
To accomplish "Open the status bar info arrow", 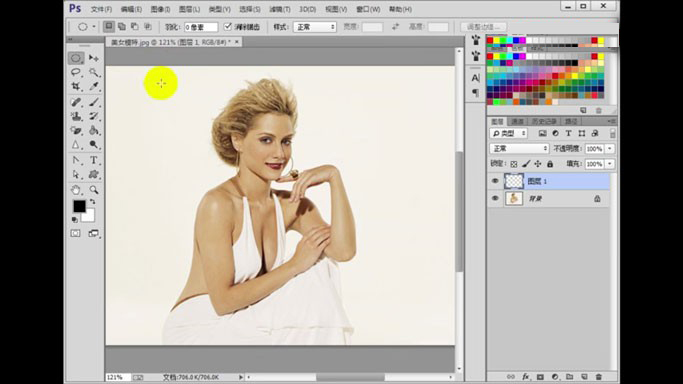I will pos(241,377).
